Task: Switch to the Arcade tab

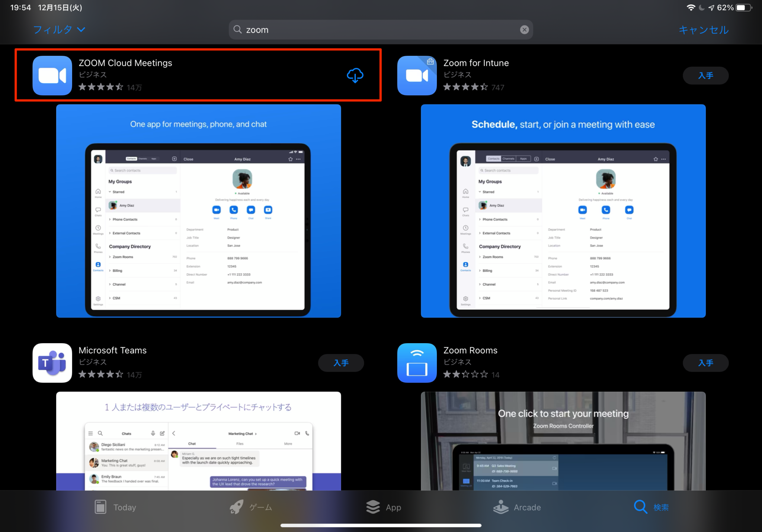Action: (x=517, y=507)
